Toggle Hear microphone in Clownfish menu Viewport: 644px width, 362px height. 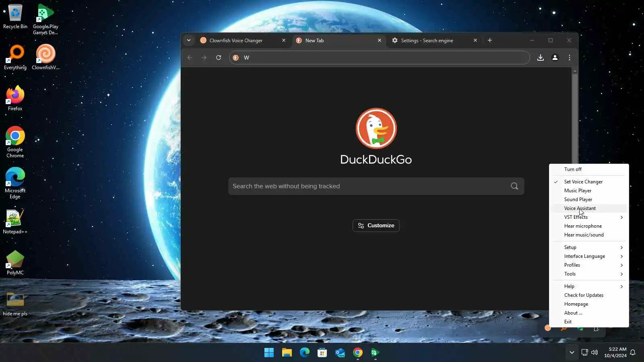pos(589,226)
